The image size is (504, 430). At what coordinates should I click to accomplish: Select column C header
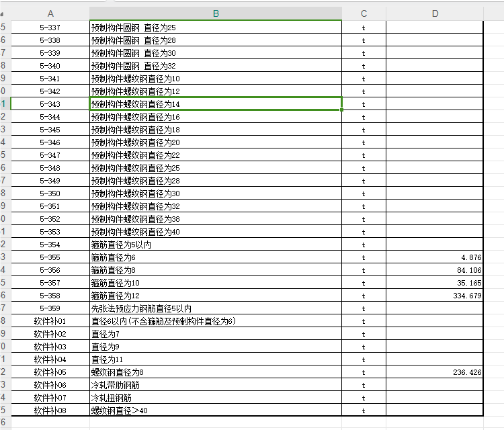tap(364, 13)
